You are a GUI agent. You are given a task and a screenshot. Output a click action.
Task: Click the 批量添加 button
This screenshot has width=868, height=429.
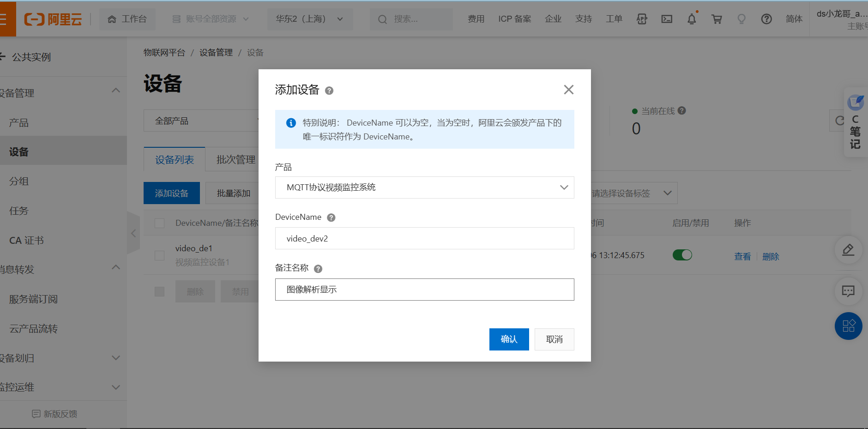[233, 193]
